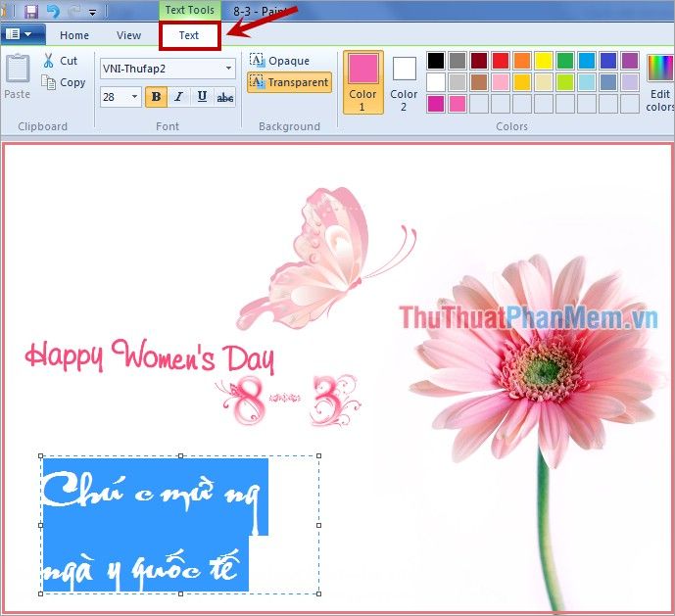Toggle Underline formatting

coord(202,97)
